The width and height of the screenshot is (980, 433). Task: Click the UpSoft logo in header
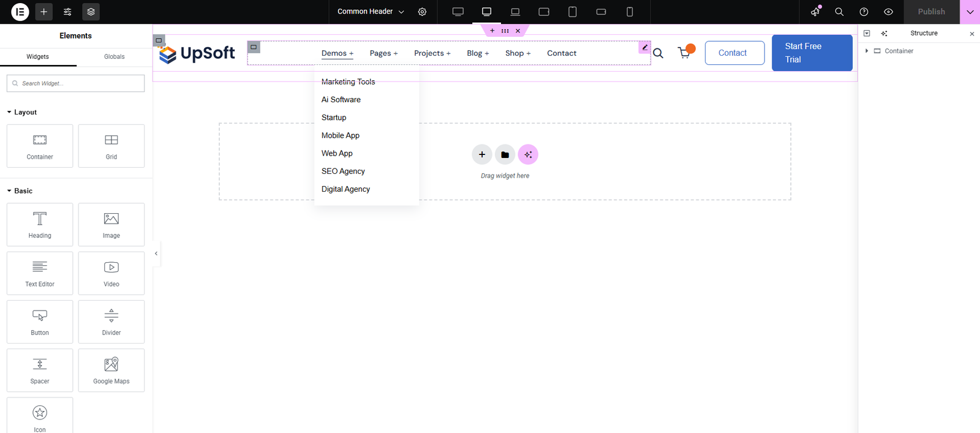tap(197, 53)
